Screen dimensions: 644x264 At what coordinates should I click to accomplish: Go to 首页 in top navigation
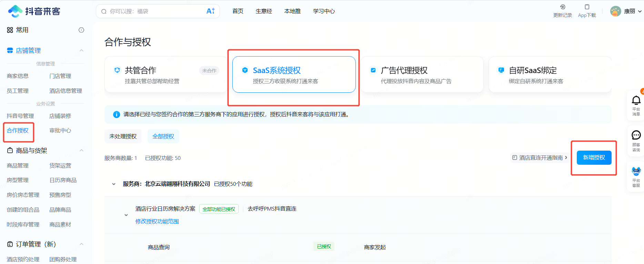(x=238, y=11)
